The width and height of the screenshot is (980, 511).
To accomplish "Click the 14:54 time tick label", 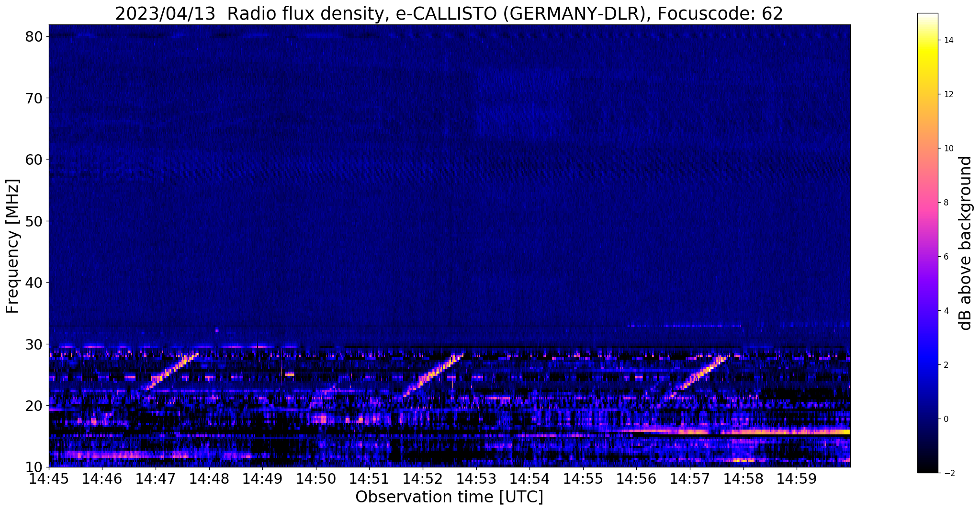I will pyautogui.click(x=529, y=479).
